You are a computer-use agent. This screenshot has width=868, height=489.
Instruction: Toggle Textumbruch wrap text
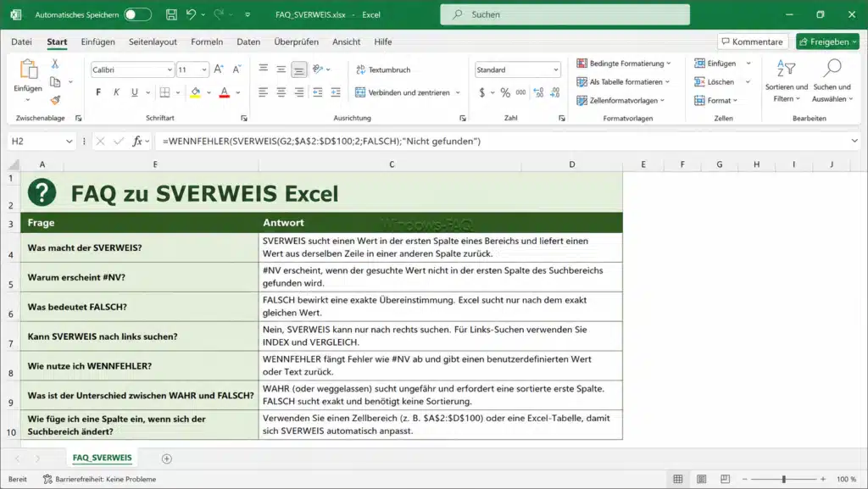[x=383, y=69]
